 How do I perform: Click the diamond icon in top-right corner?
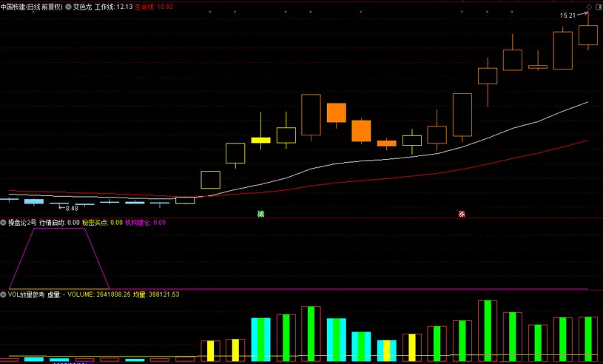[x=589, y=7]
